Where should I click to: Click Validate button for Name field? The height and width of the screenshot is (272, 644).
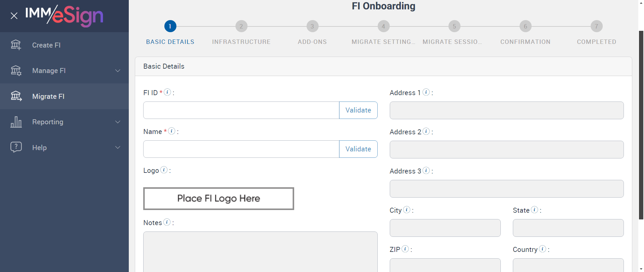coord(358,149)
